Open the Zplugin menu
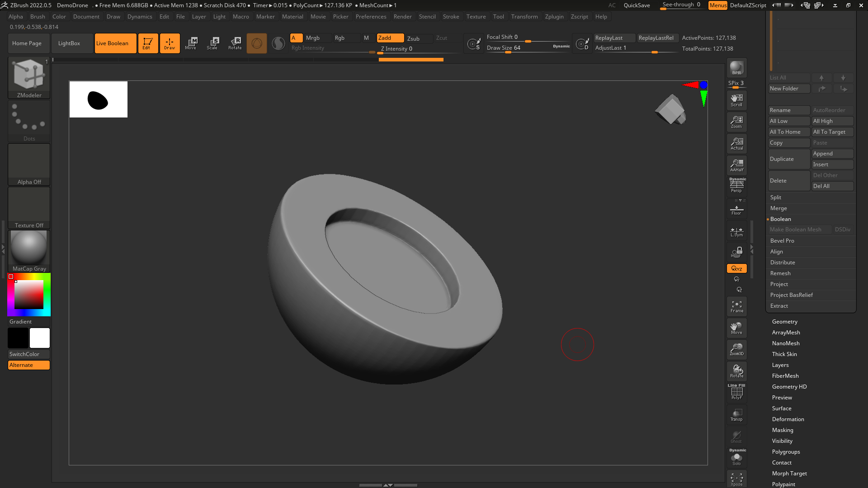This screenshot has height=488, width=868. [554, 17]
